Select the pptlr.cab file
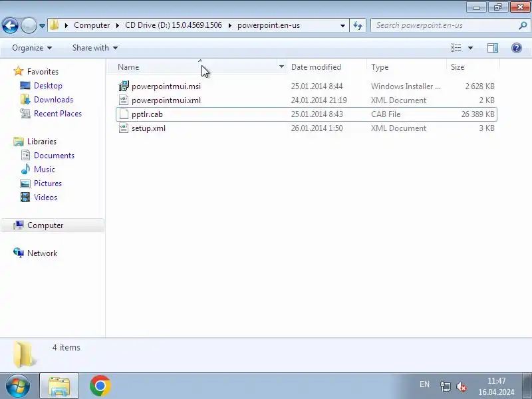The width and height of the screenshot is (532, 399). click(307, 114)
